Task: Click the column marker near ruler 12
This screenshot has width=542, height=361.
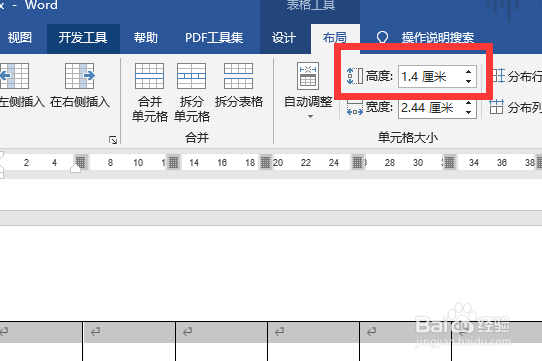Action: click(x=173, y=162)
